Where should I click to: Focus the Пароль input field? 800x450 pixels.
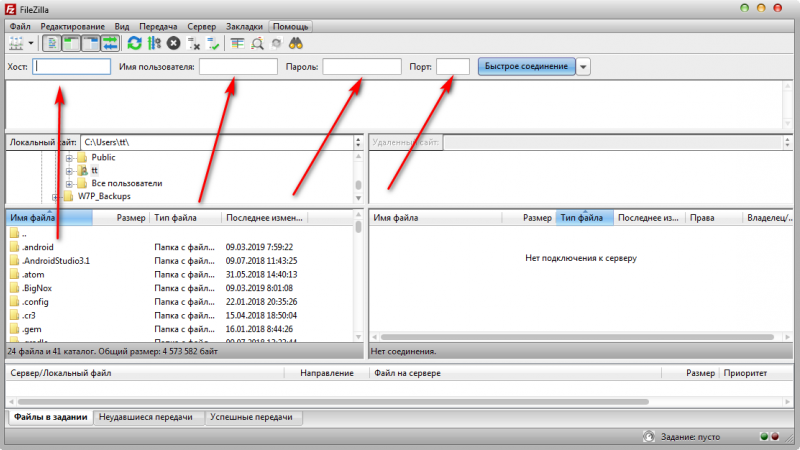(x=362, y=66)
